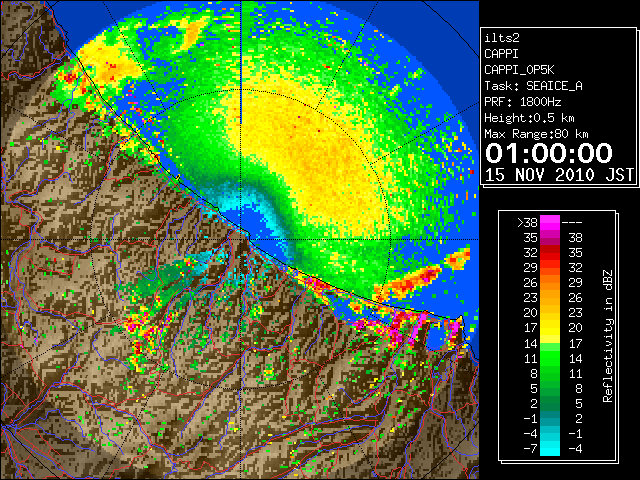Screen dimensions: 640x480
Task: Click the '-7' label at legend bottom
Action: tap(530, 449)
